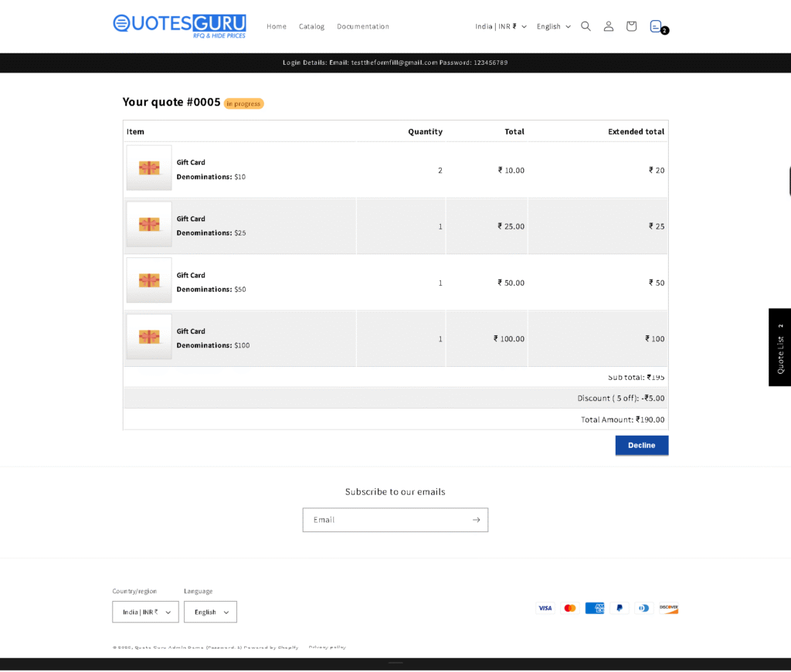Click the Visa payment icon
Image resolution: width=791 pixels, height=672 pixels.
[x=545, y=608]
